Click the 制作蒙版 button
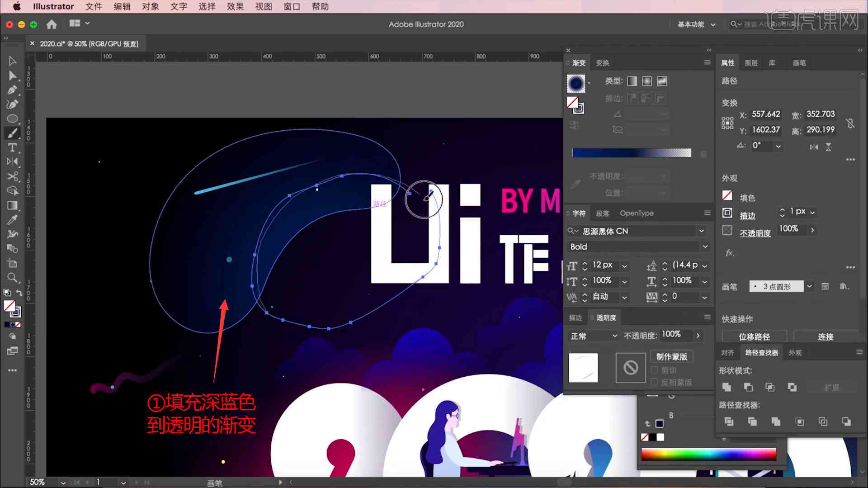Viewport: 868px width, 488px height. [x=672, y=357]
